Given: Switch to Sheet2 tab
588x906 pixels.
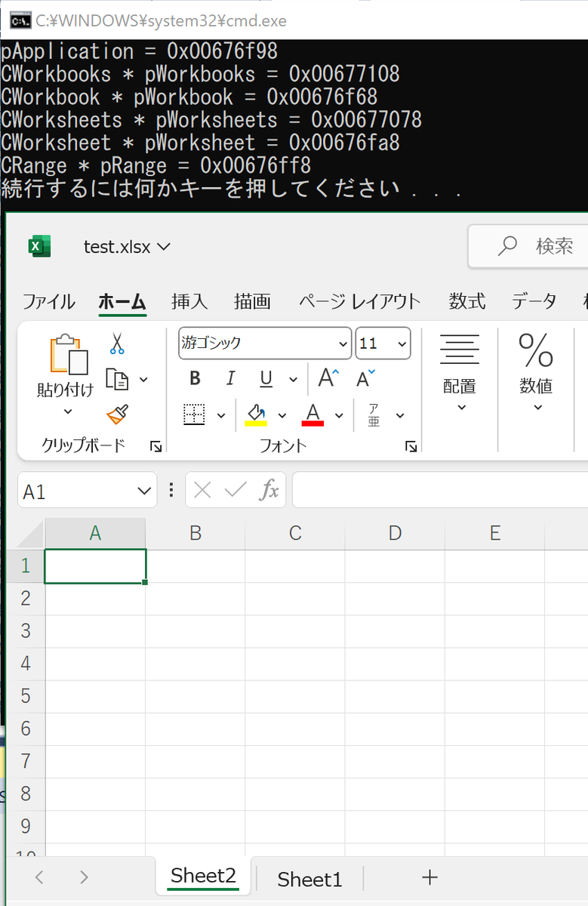Looking at the screenshot, I should pyautogui.click(x=203, y=876).
